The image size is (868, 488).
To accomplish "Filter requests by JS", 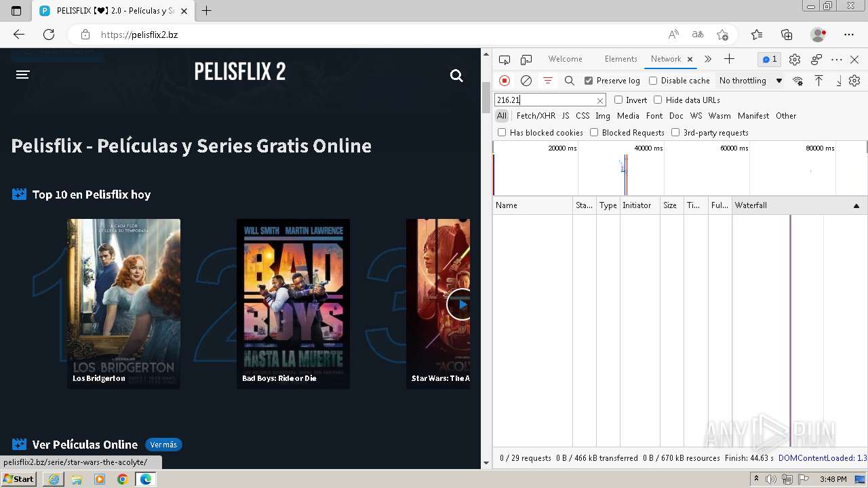I will tap(566, 116).
